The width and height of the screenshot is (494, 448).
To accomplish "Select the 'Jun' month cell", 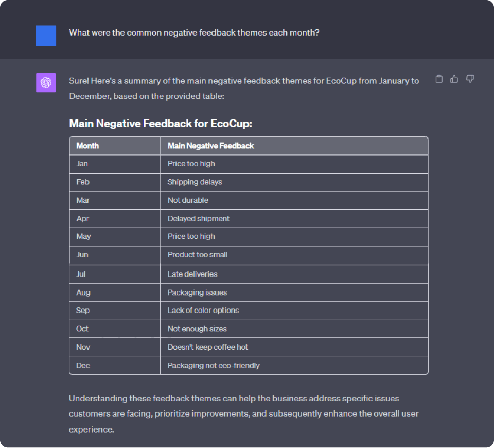I will [115, 255].
